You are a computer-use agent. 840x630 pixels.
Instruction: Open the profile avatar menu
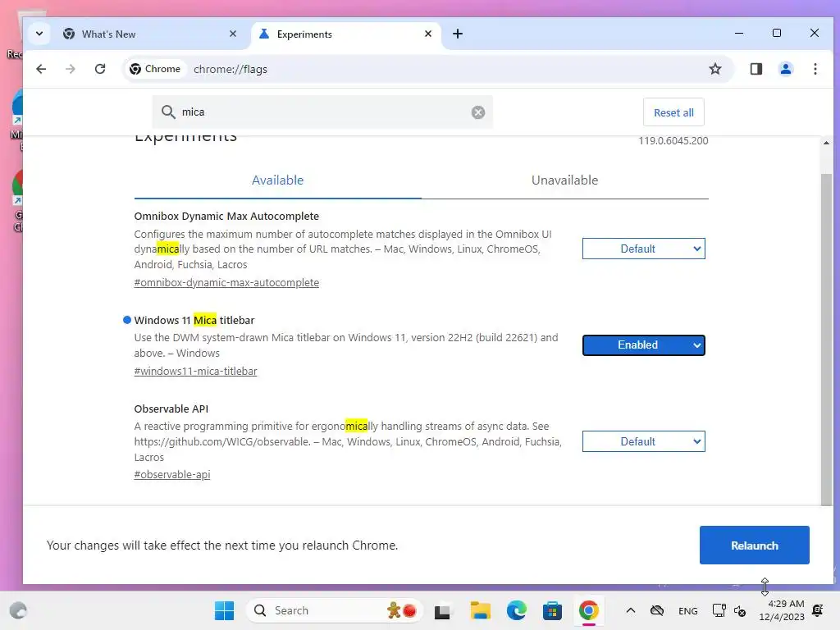pyautogui.click(x=785, y=69)
